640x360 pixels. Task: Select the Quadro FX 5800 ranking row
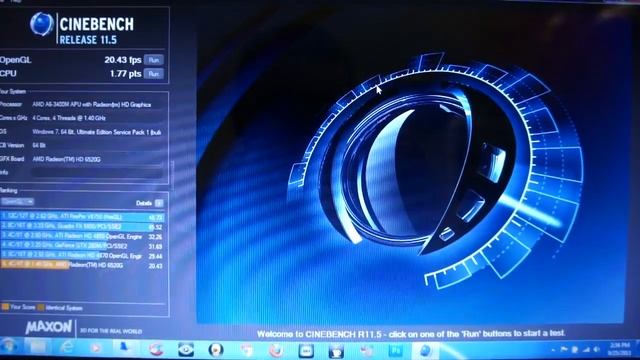pos(82,227)
